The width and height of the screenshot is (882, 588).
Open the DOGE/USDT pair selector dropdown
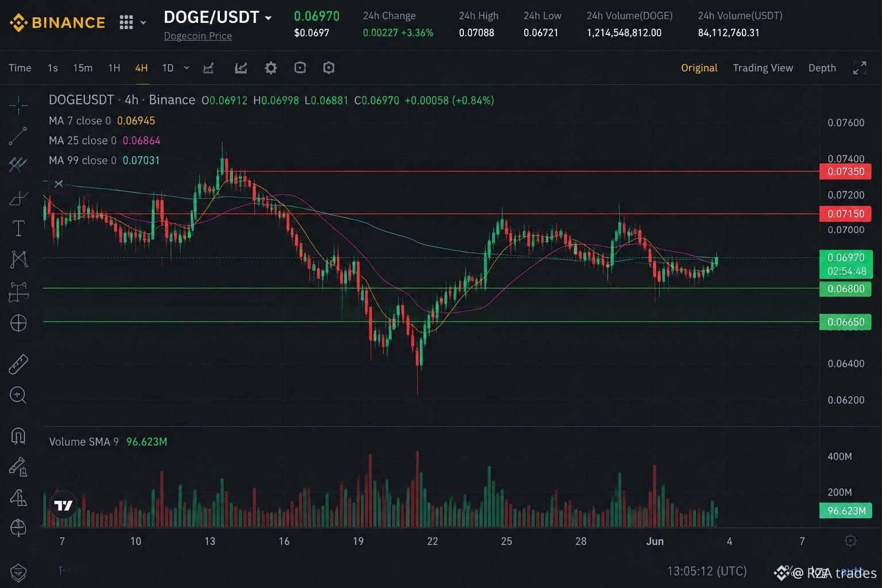(268, 18)
